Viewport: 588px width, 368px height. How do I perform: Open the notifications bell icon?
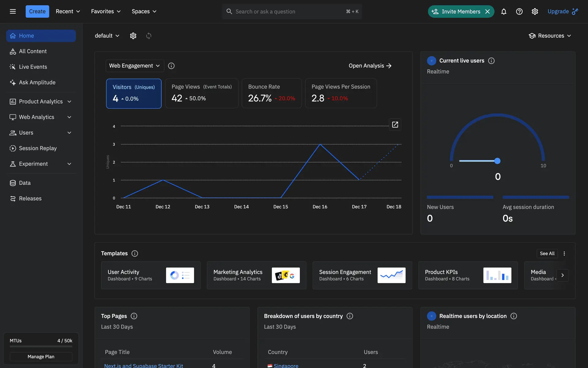point(503,11)
